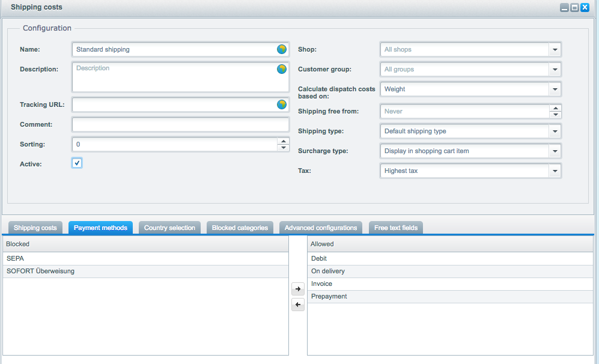The height and width of the screenshot is (364, 599).
Task: Go to the Advanced configurations tab
Action: 321,228
